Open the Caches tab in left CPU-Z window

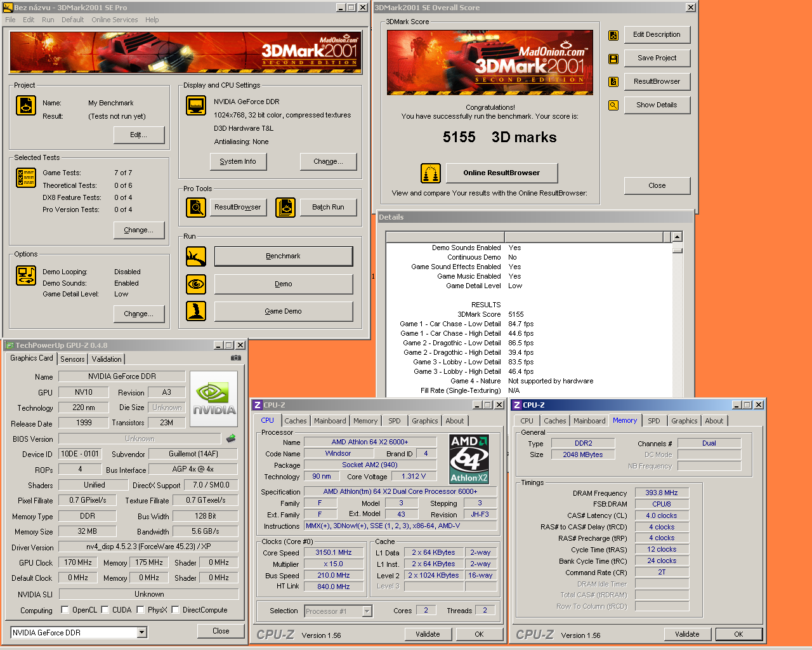(295, 421)
